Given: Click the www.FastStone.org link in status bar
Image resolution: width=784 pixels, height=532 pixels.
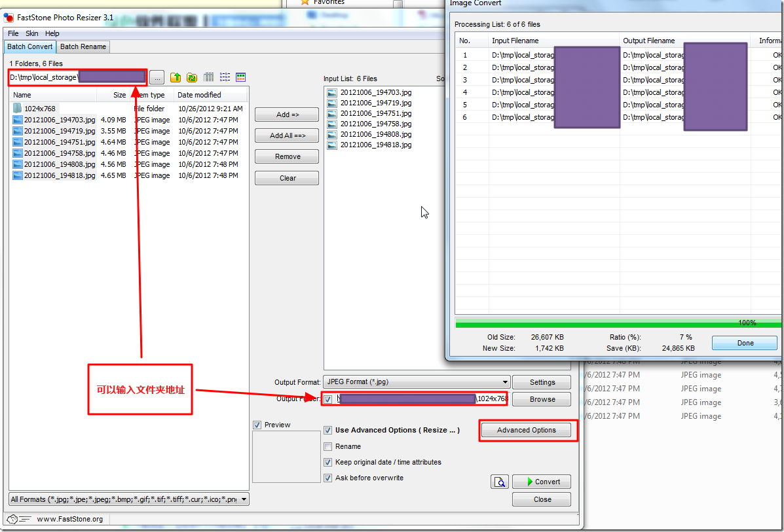Looking at the screenshot, I should click(x=70, y=519).
